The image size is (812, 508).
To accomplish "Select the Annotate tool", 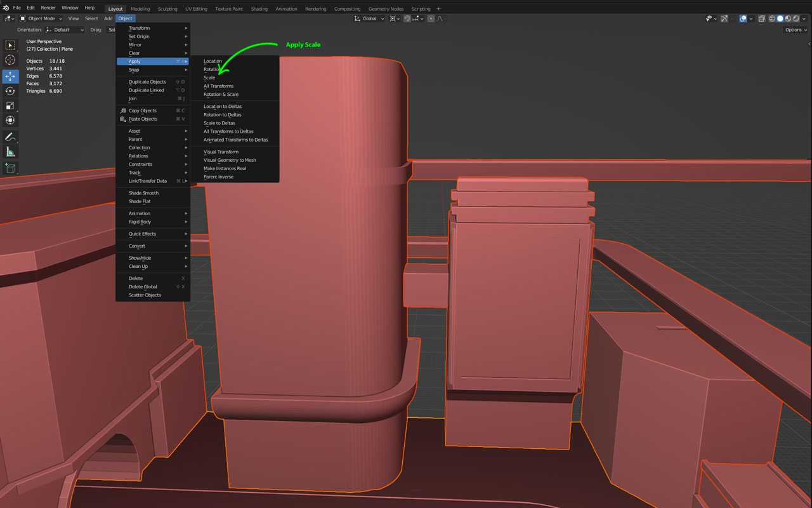I will (x=10, y=137).
